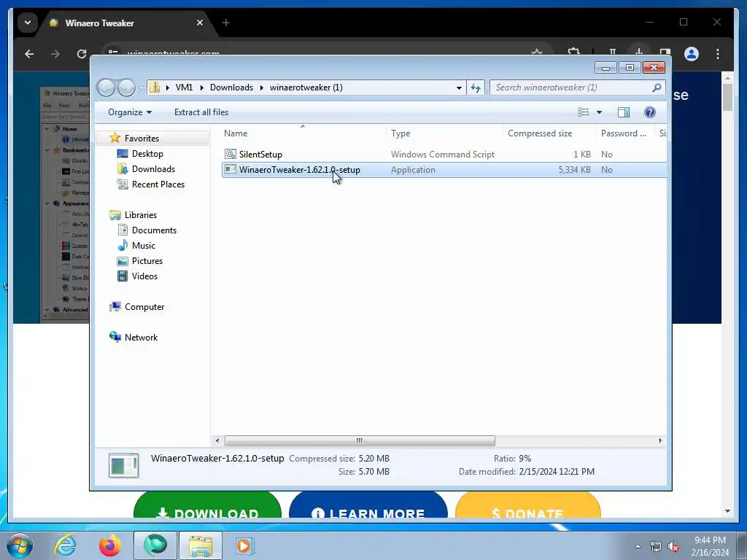Open the Pictures library
The image size is (747, 560).
(147, 260)
